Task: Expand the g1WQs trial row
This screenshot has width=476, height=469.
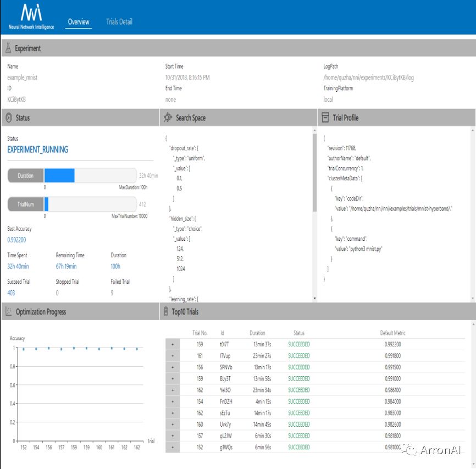Action: pos(173,448)
